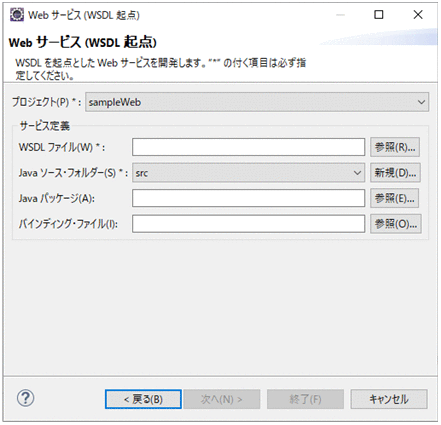Viewport: 441px width, 425px height.
Task: Click the Java パッケージ(A) label
Action: click(56, 199)
